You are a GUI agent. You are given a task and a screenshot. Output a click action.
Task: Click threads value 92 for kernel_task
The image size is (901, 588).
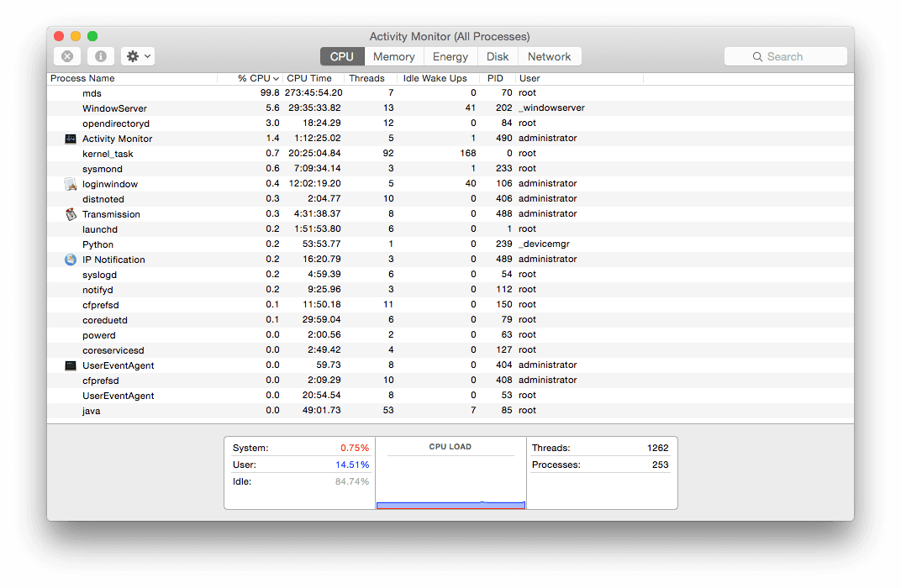(388, 154)
